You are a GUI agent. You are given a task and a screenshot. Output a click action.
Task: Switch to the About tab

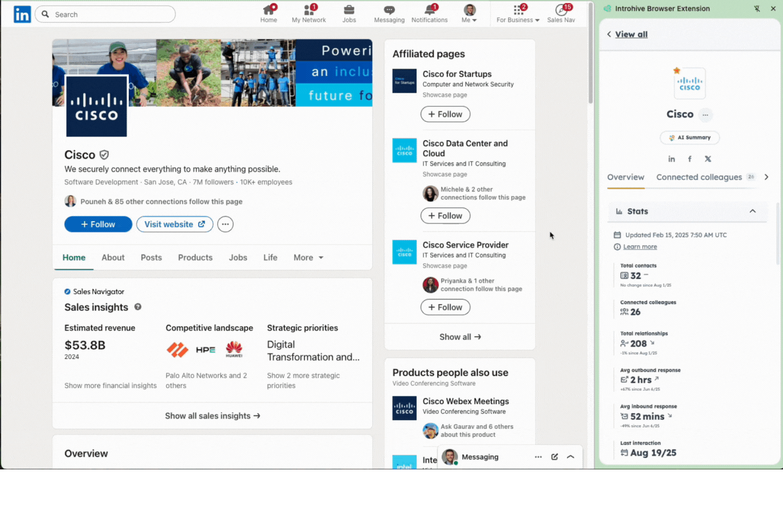113,258
